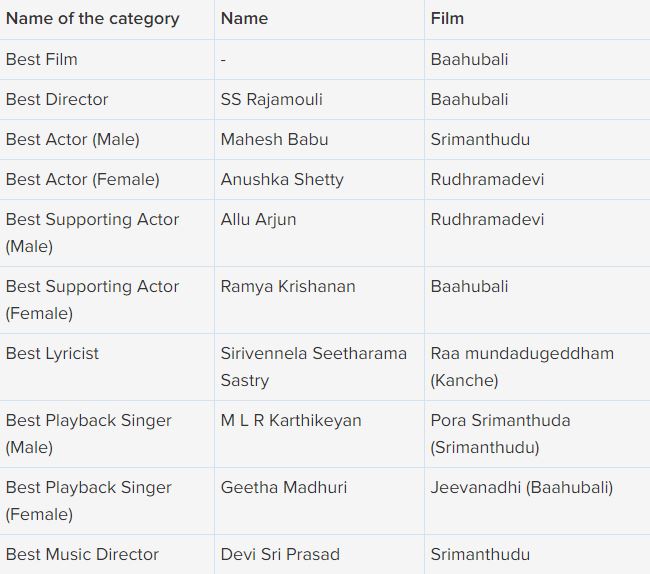Click the 'Film' column header

point(447,19)
